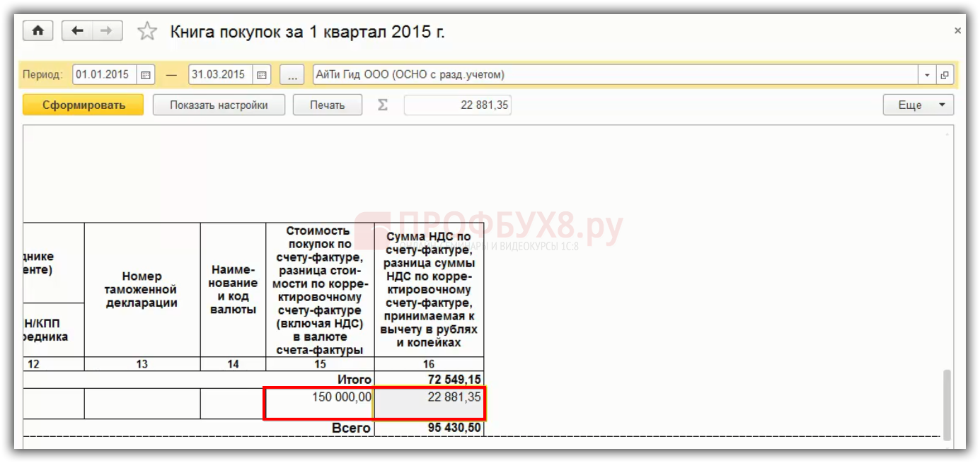Click the Home icon button
Viewport: 980px width, 463px height.
[38, 31]
